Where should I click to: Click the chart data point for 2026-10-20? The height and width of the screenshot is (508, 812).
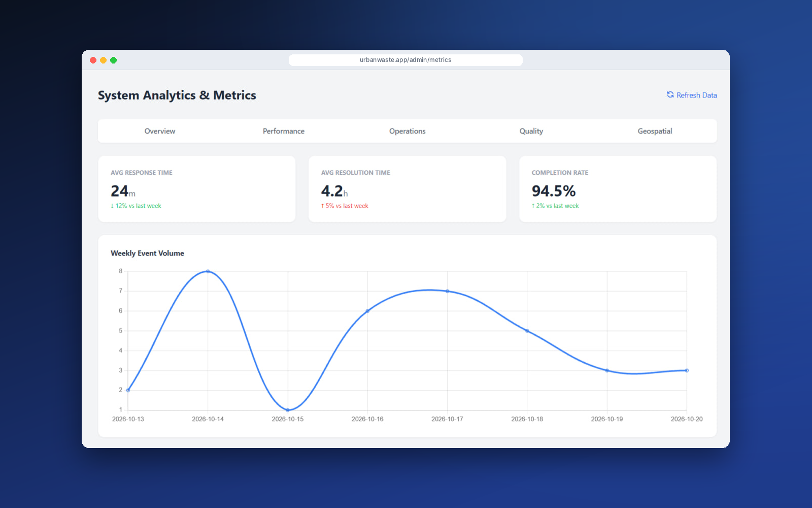[687, 370]
